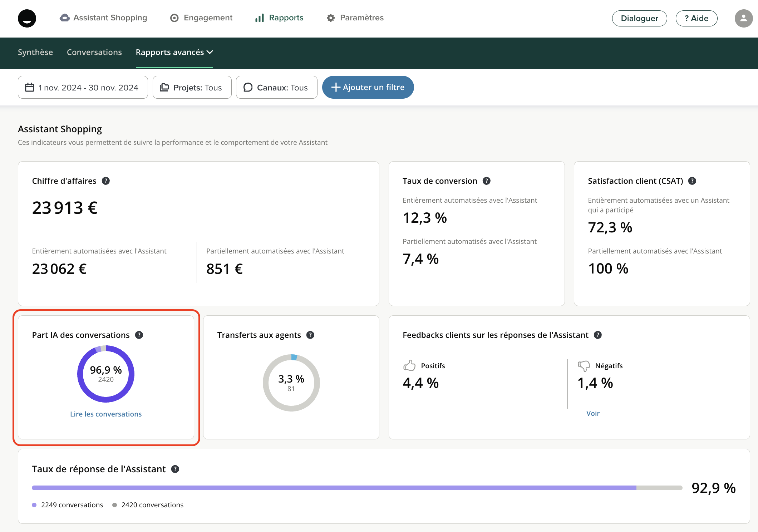Open the date range picker for November 2024

(83, 87)
